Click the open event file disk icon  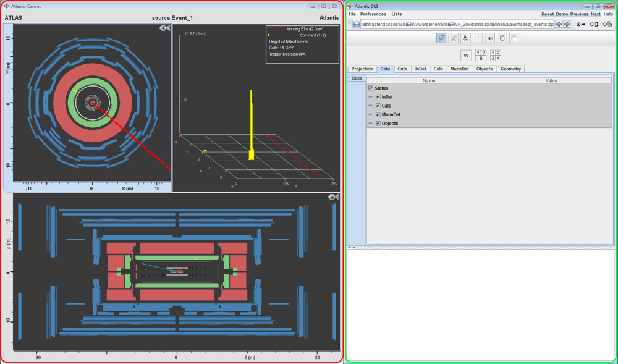357,25
